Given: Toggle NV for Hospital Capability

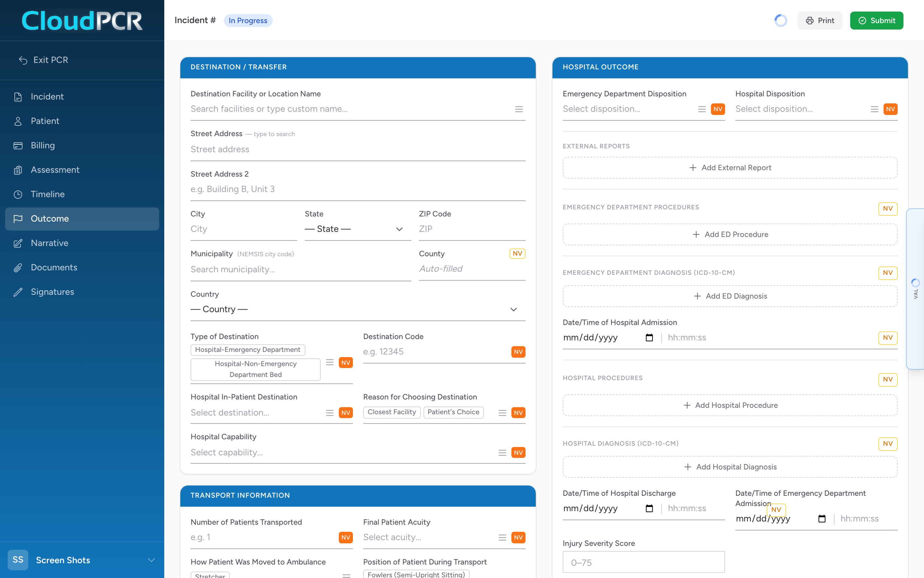Looking at the screenshot, I should pyautogui.click(x=518, y=453).
